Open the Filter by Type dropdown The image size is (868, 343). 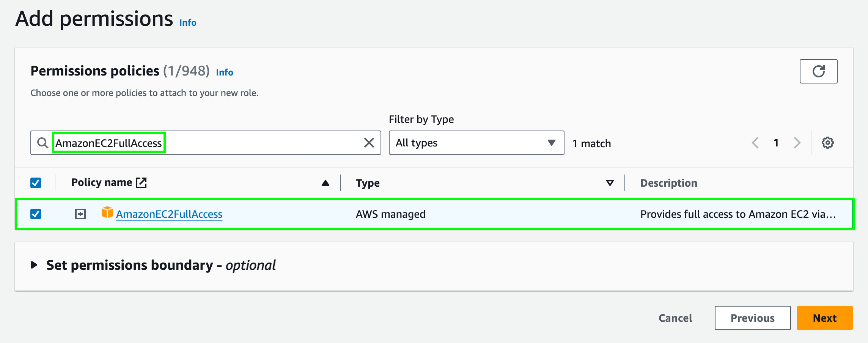tap(476, 143)
